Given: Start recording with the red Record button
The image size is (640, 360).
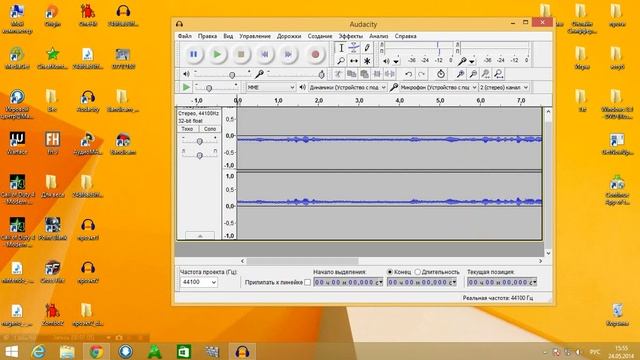Looking at the screenshot, I should [315, 54].
